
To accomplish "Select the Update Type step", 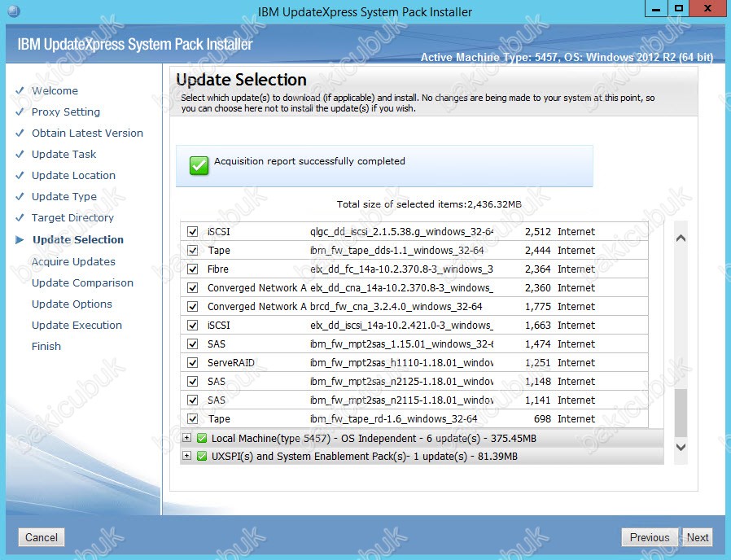I will click(x=64, y=197).
